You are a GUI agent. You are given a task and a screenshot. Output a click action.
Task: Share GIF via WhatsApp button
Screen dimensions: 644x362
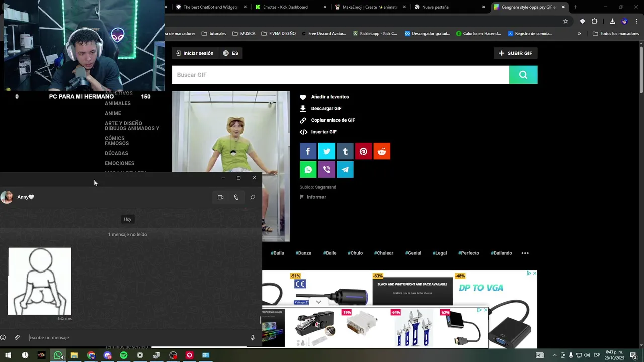point(308,169)
